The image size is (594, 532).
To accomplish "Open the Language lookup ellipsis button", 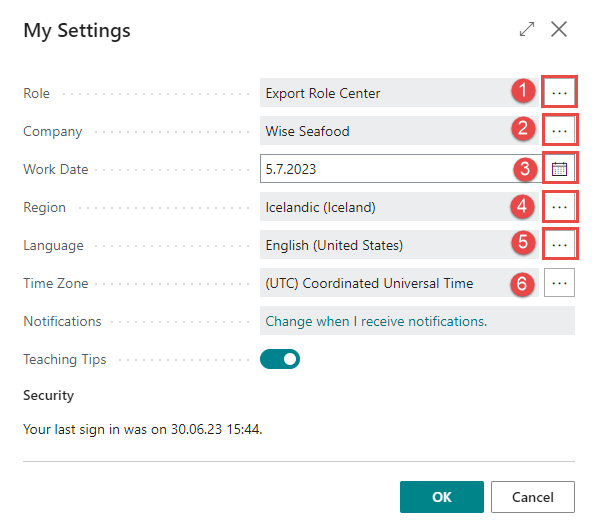I will coord(559,245).
